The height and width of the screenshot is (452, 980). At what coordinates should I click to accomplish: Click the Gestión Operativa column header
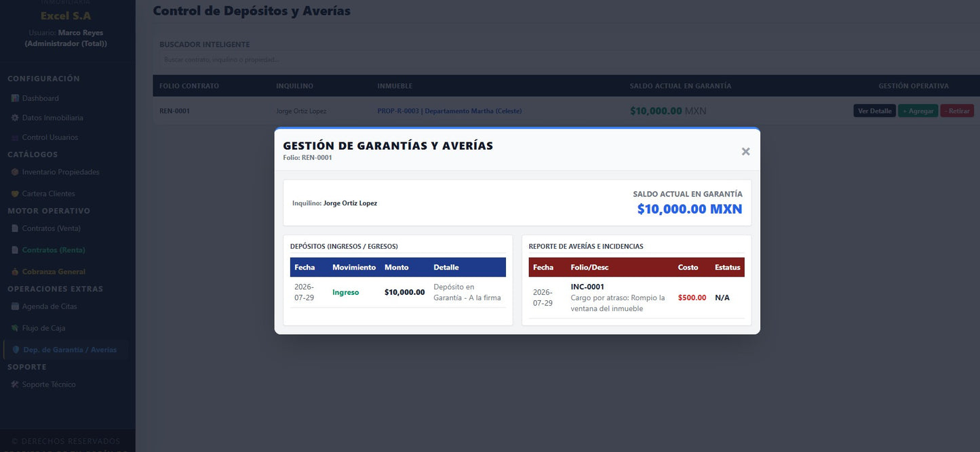[x=914, y=86]
